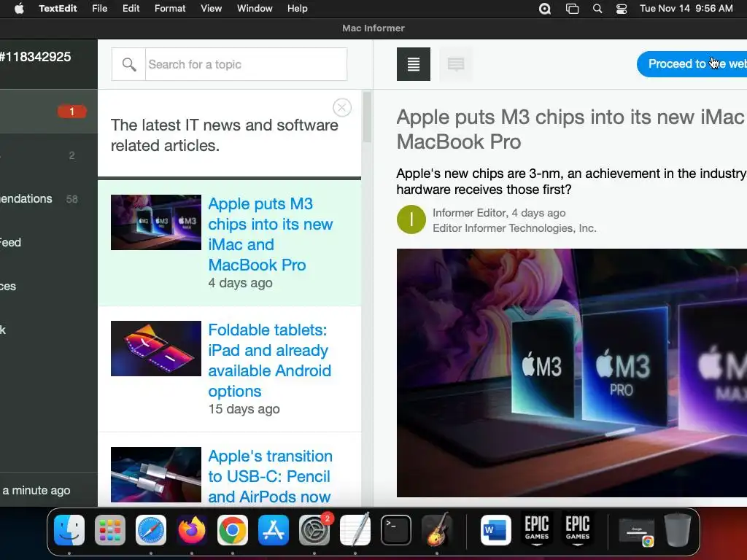This screenshot has width=747, height=560.
Task: Click the magnifier icon in topic search
Action: coord(128,64)
